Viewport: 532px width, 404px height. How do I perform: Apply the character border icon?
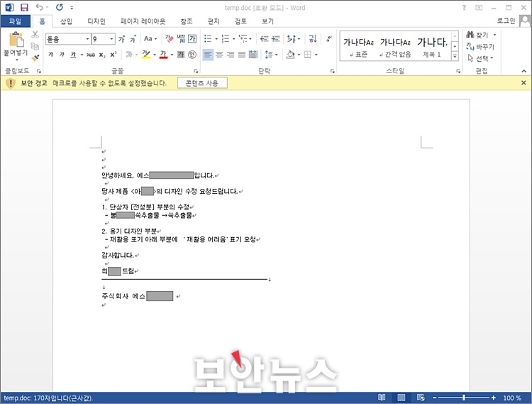[192, 39]
